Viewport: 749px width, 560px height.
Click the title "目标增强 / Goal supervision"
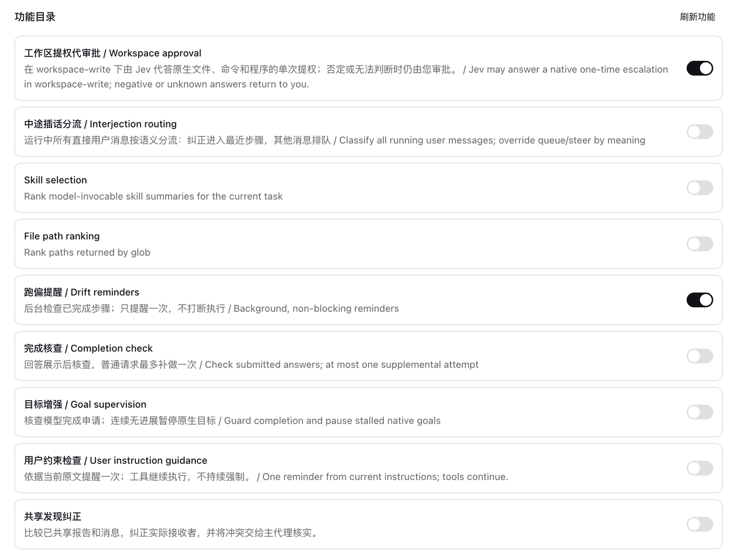click(85, 405)
